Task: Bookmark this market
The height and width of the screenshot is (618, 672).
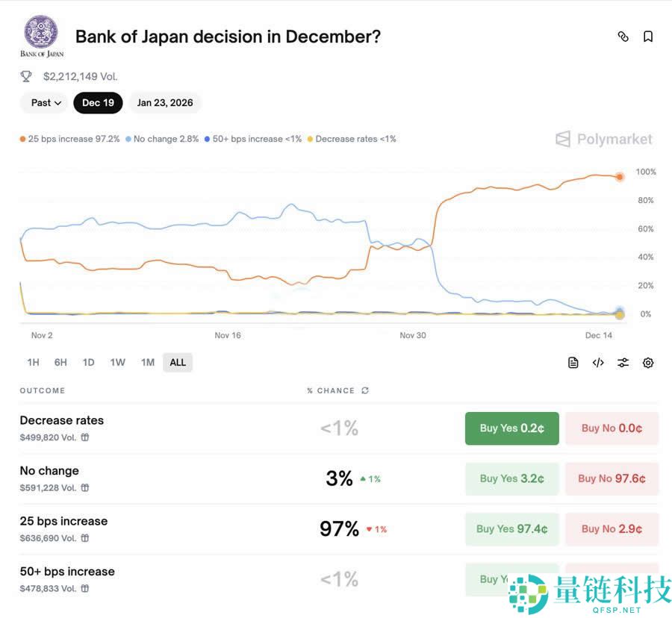Action: point(647,36)
